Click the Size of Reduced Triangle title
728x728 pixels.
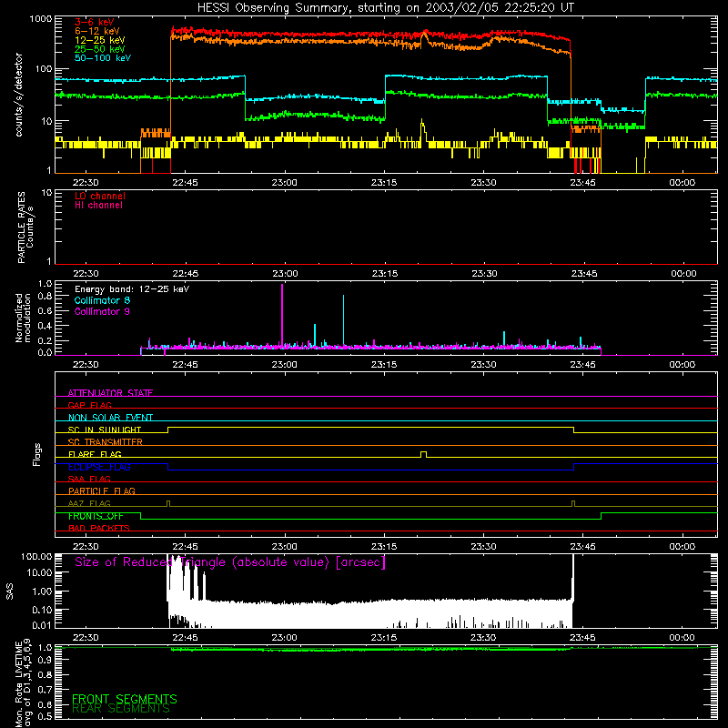(x=230, y=562)
